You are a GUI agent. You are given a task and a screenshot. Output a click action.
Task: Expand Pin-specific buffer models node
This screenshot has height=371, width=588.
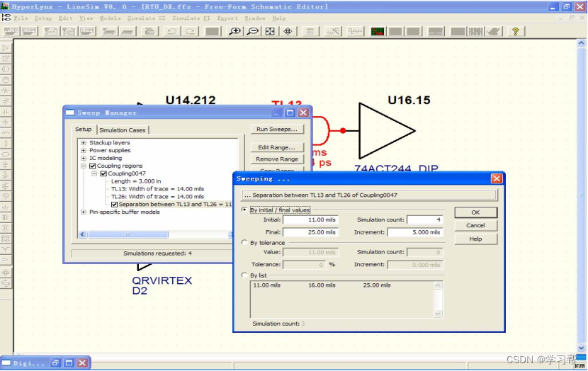coord(84,212)
